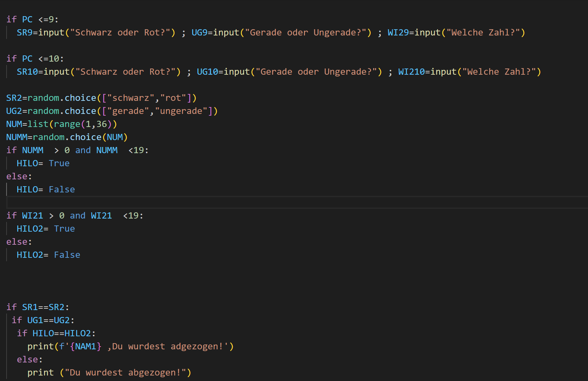Screen dimensions: 588x381
Task: Click the SR10 variable name
Action: [x=27, y=72]
